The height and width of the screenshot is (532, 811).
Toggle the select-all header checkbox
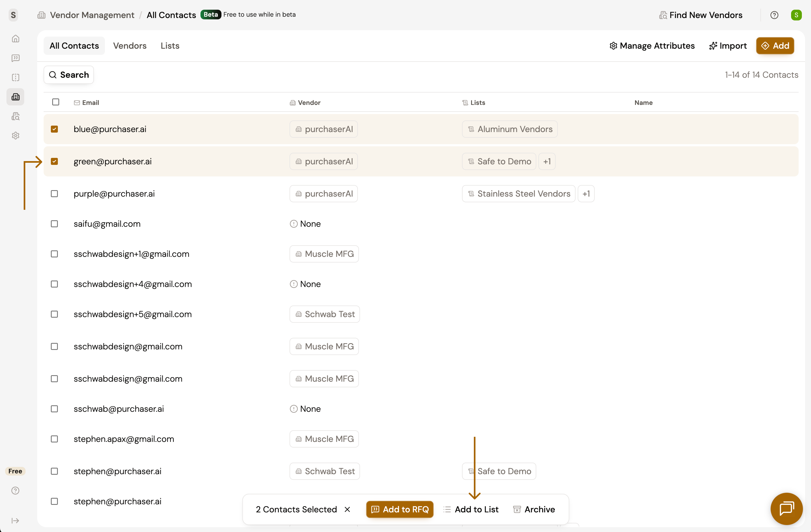pos(55,102)
